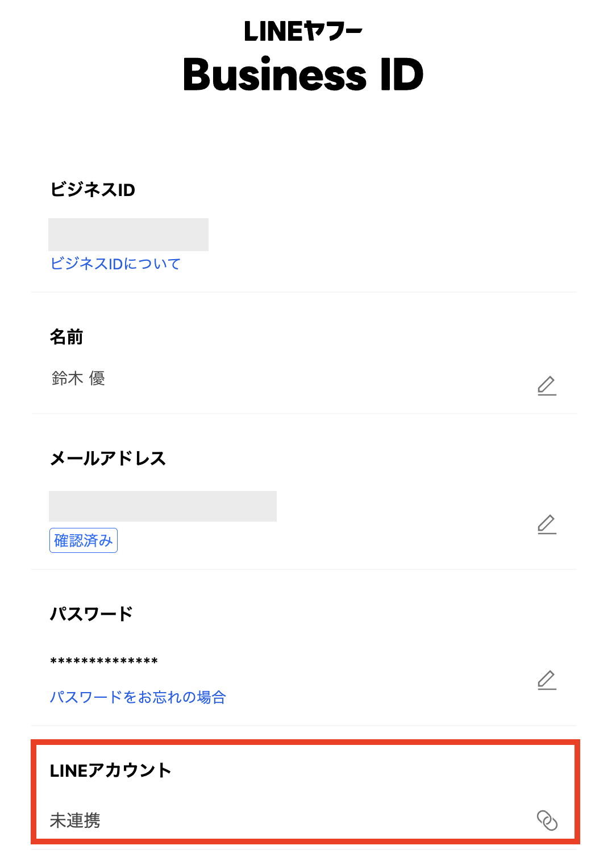Screen dimensions: 616x858
Task: Click the password edit pencil icon
Action: (x=547, y=680)
